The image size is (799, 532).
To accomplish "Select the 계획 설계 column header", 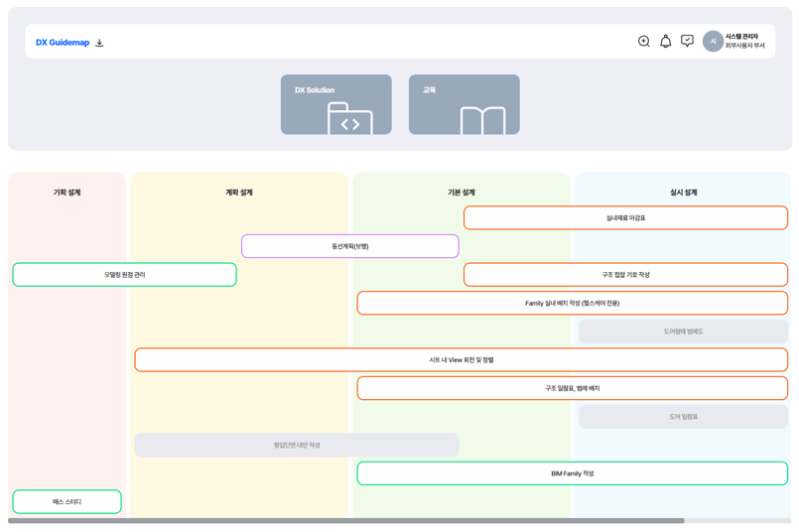I will coord(239,193).
